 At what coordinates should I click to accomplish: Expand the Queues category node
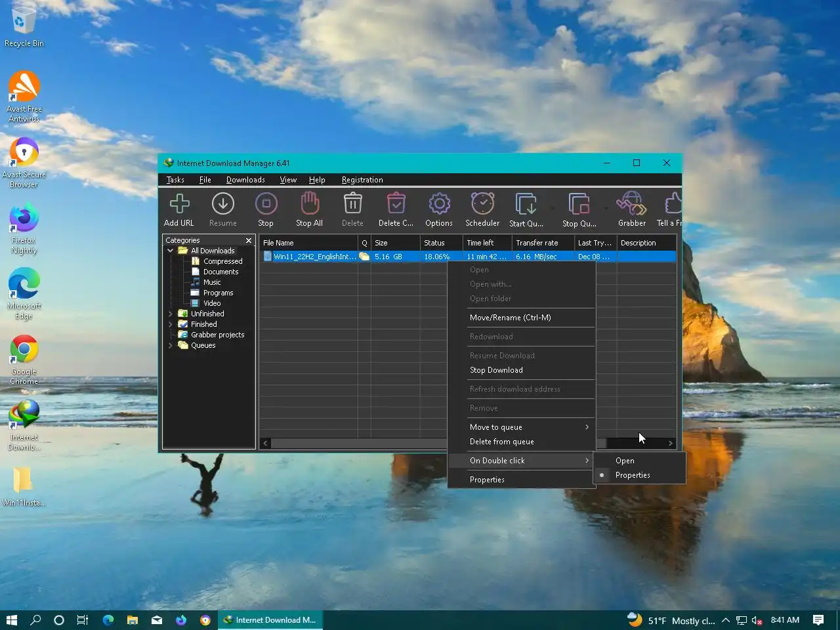pyautogui.click(x=171, y=345)
